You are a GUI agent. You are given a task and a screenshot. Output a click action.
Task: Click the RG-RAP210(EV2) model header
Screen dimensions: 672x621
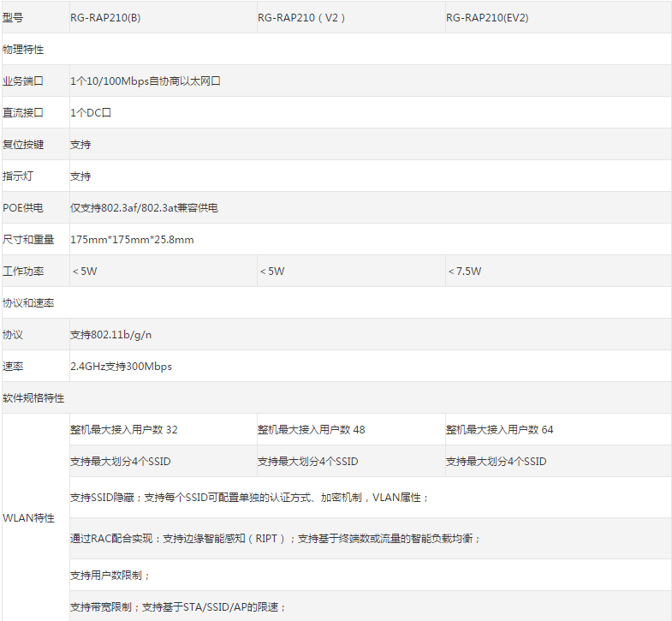point(487,18)
